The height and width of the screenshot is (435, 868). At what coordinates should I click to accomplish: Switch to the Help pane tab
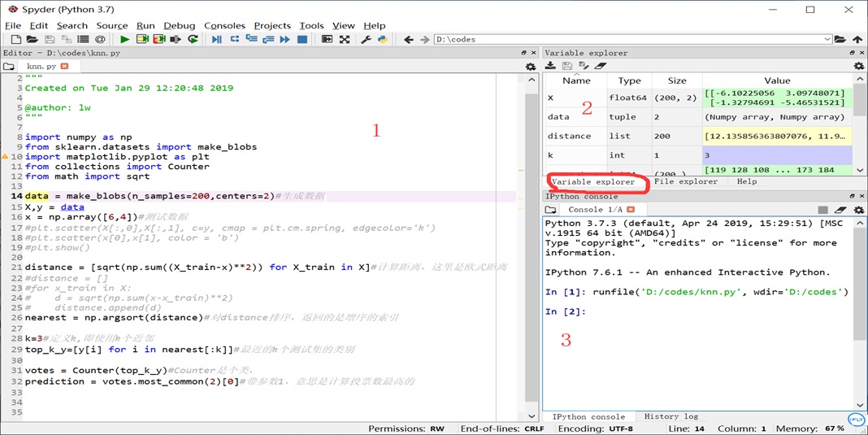coord(747,181)
